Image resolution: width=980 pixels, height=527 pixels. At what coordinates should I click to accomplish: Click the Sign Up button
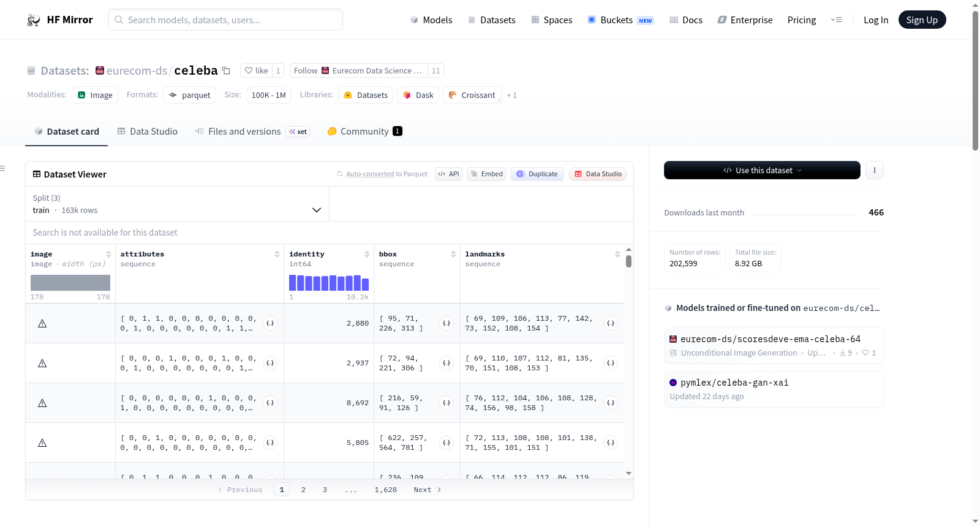922,20
